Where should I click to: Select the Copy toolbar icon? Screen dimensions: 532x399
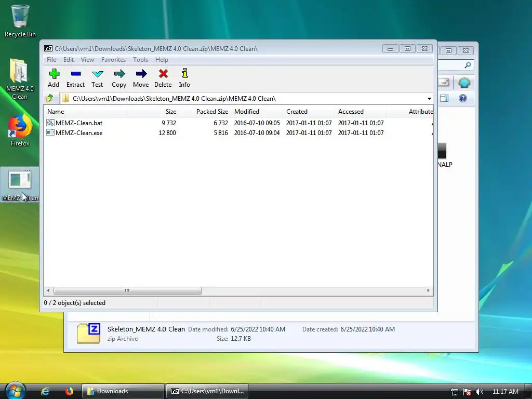tap(119, 74)
